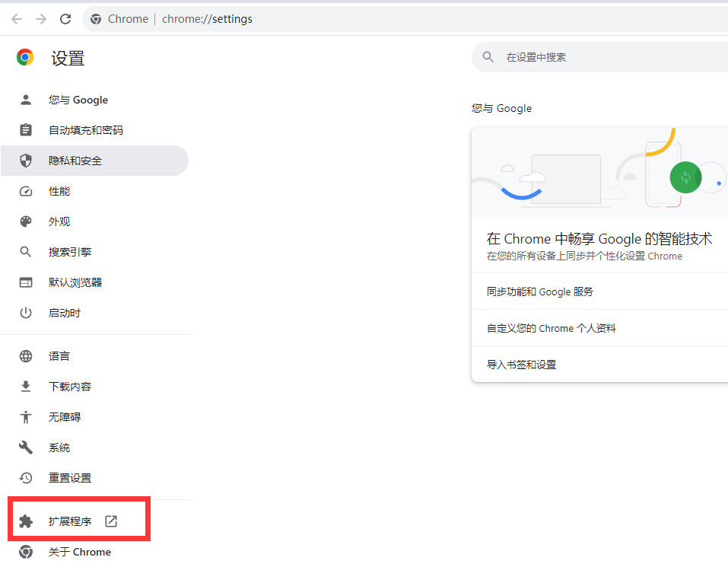
Task: Click the puzzle piece icon for 扩展程序
Action: pyautogui.click(x=26, y=521)
